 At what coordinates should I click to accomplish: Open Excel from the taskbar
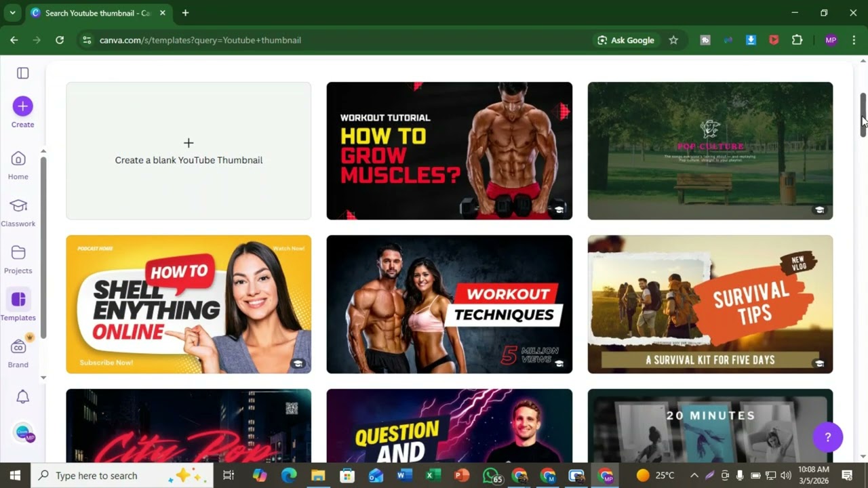(x=433, y=475)
